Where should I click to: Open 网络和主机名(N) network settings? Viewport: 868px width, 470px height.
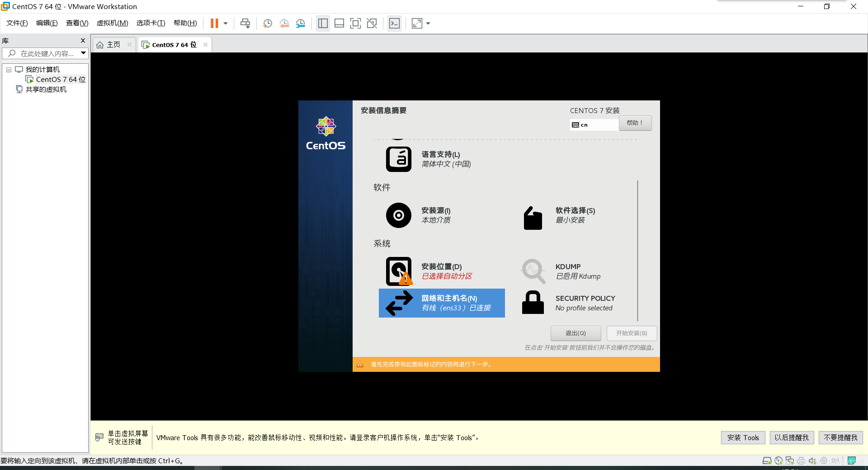click(442, 303)
